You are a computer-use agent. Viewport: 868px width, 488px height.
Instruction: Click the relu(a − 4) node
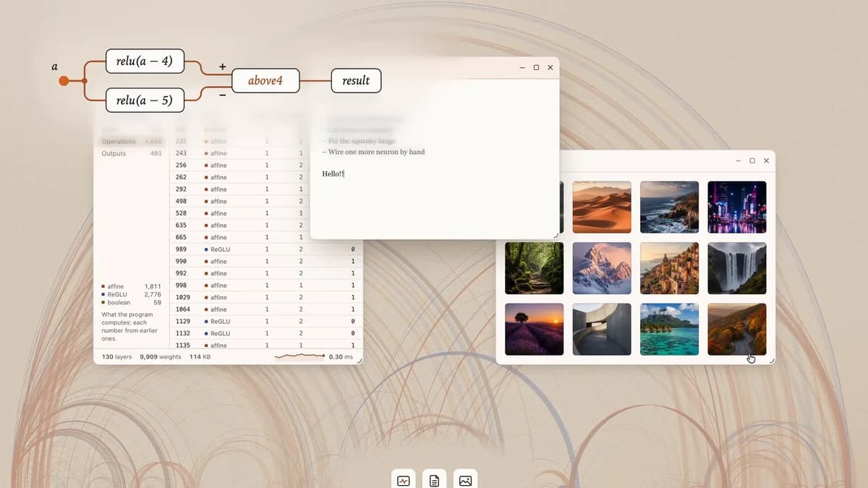[x=145, y=61]
